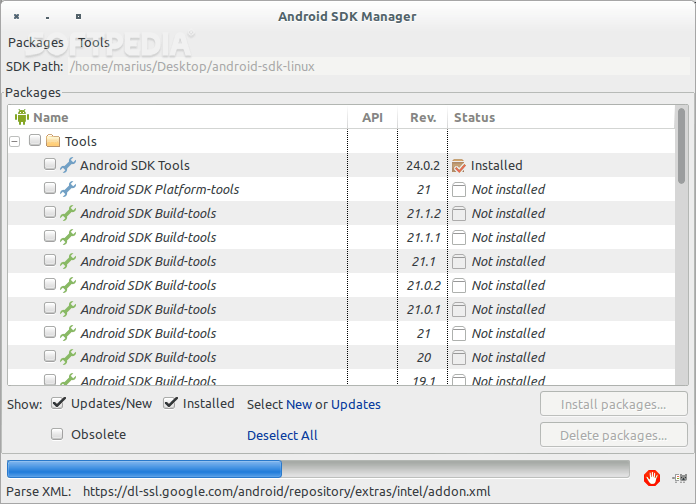Click Not installed icon for Build-tools 21.1.2
The image size is (696, 504).
(459, 214)
